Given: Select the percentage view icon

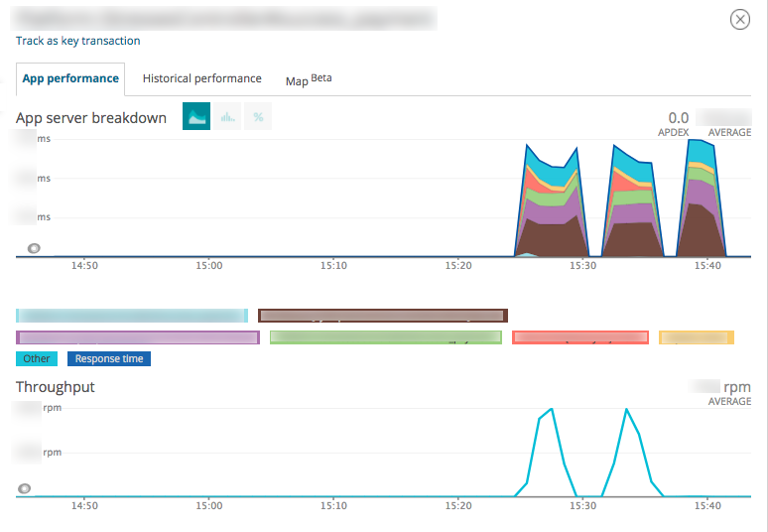Looking at the screenshot, I should click(258, 117).
